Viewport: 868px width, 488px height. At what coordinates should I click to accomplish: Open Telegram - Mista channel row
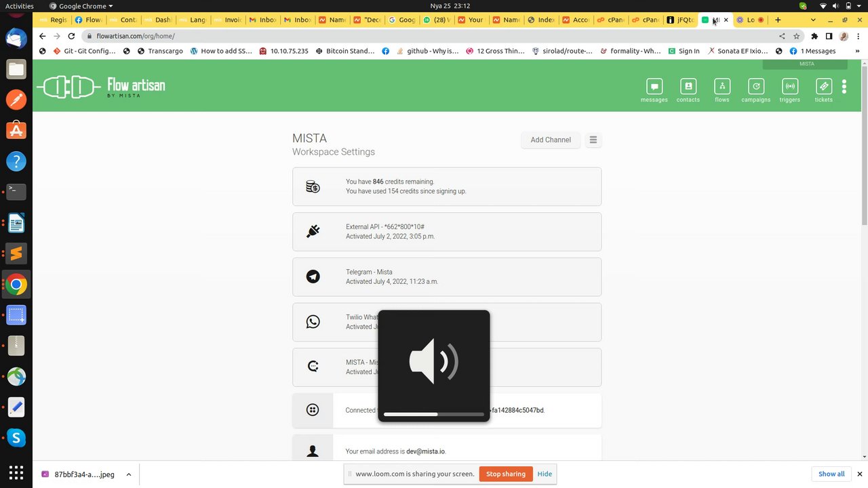(447, 277)
